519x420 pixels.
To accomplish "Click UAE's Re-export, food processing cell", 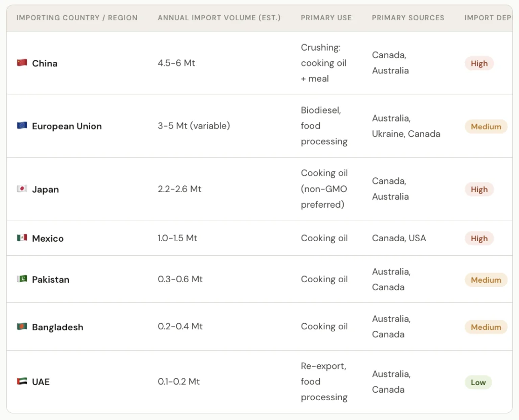I will [x=324, y=381].
